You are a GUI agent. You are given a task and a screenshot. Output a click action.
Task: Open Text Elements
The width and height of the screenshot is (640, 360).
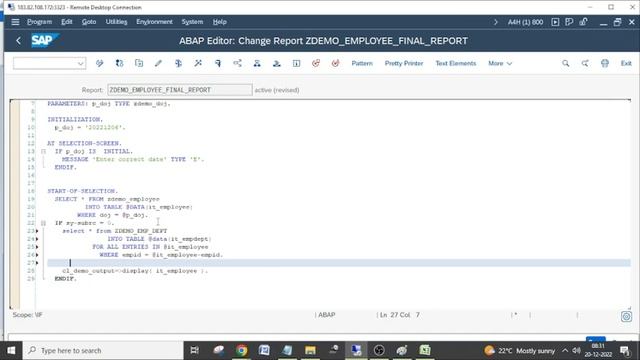coord(456,63)
